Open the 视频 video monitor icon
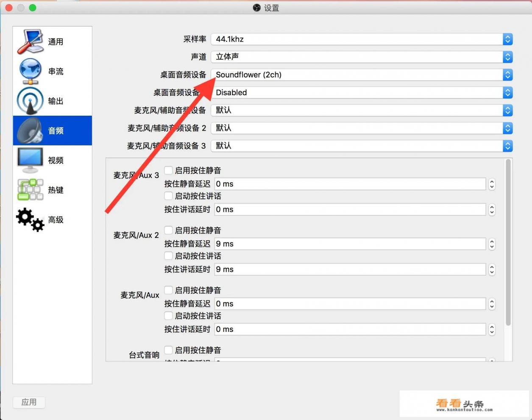The height and width of the screenshot is (420, 532). (30, 160)
